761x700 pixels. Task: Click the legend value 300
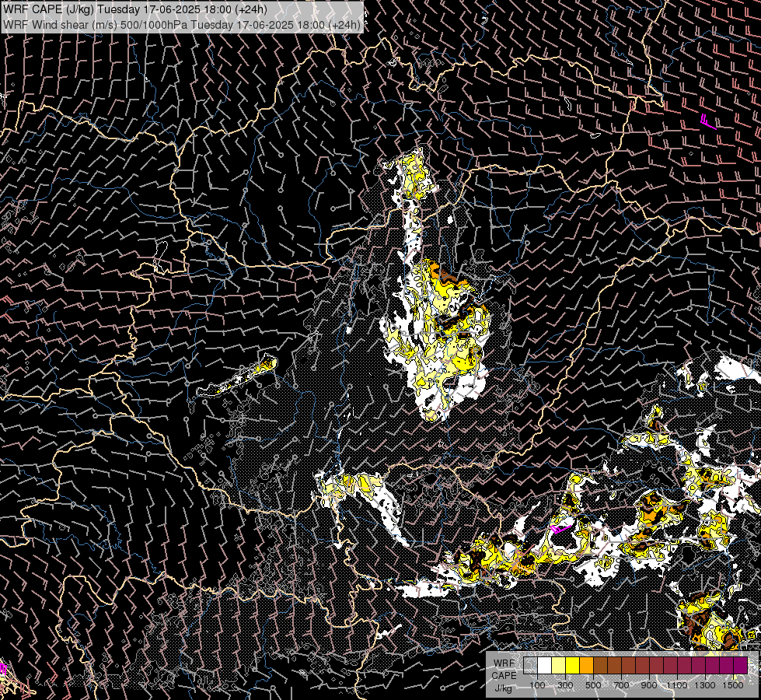[565, 685]
